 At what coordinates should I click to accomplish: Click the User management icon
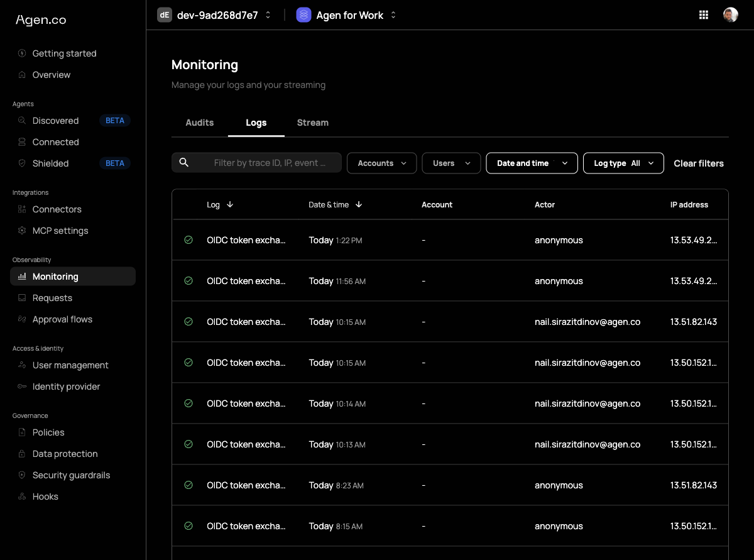(22, 365)
